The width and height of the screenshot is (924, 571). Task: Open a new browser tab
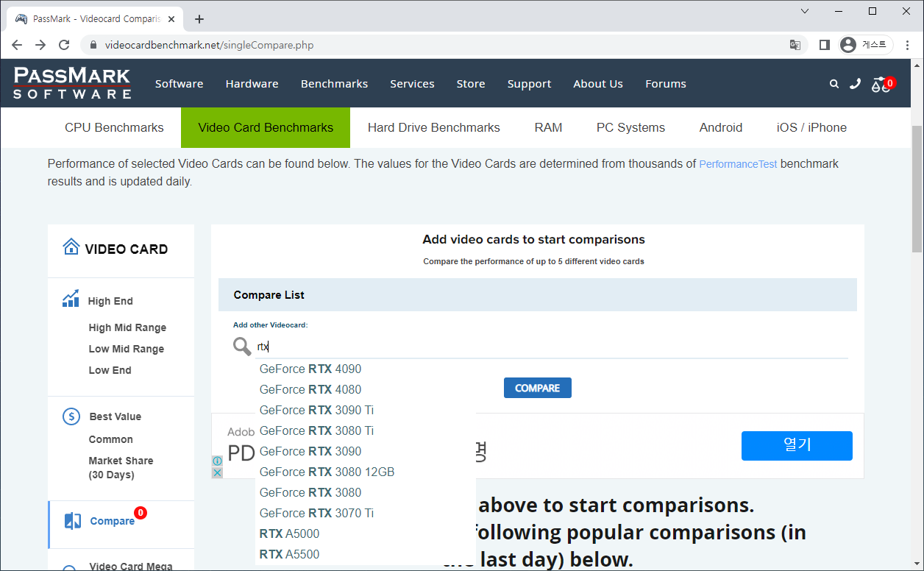coord(199,19)
